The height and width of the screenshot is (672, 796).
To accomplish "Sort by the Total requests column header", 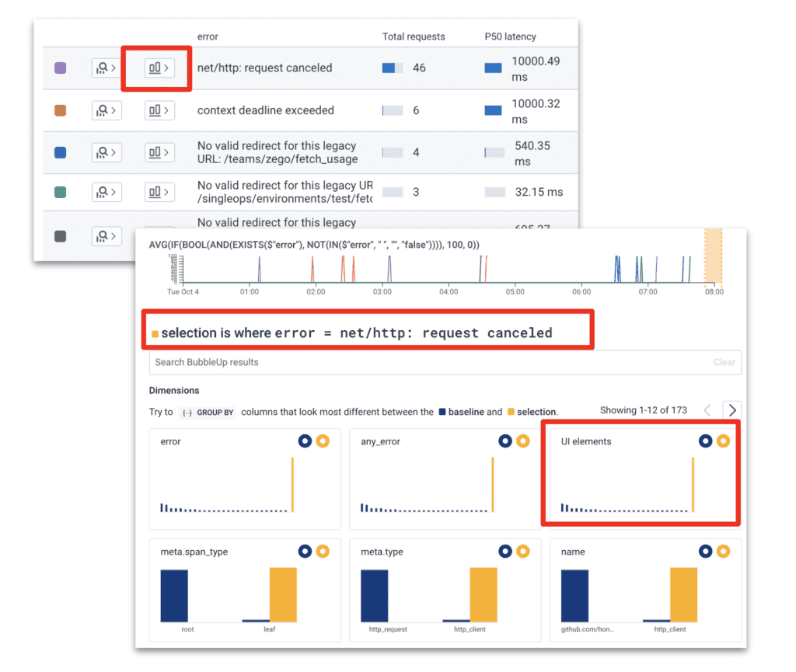I will tap(414, 37).
